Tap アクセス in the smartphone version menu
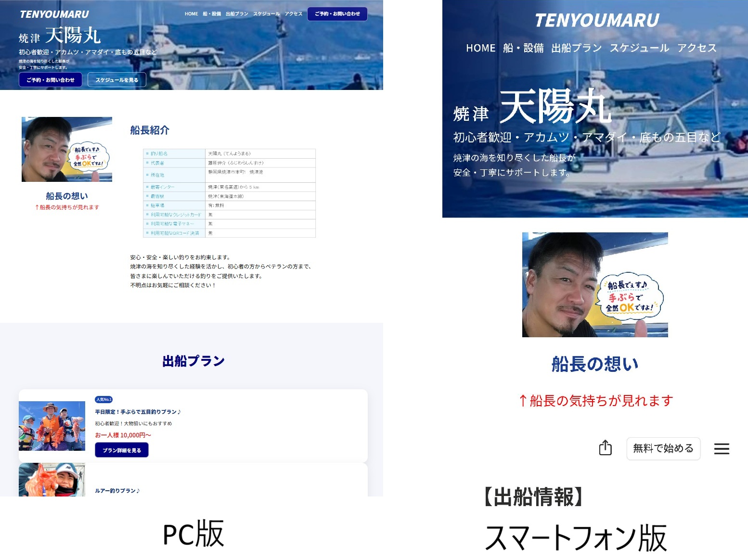The image size is (748, 560). click(x=697, y=48)
